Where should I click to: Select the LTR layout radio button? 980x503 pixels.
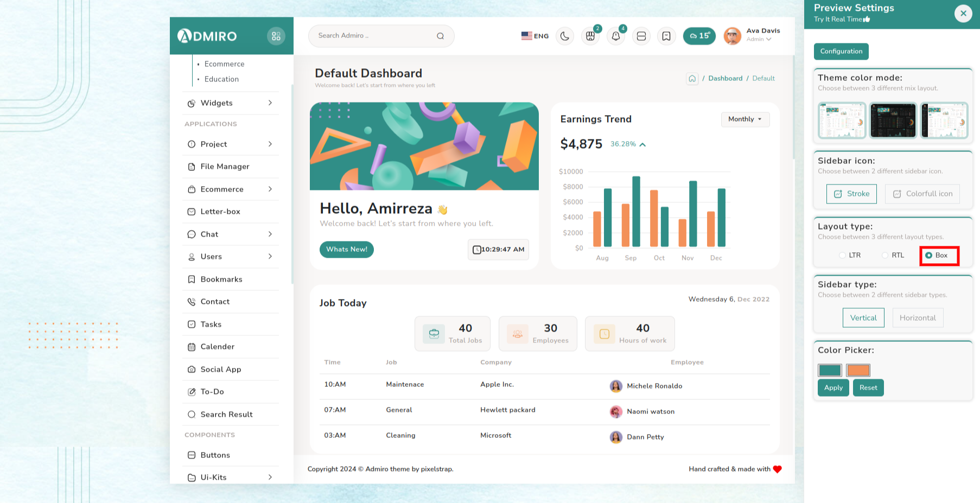842,256
